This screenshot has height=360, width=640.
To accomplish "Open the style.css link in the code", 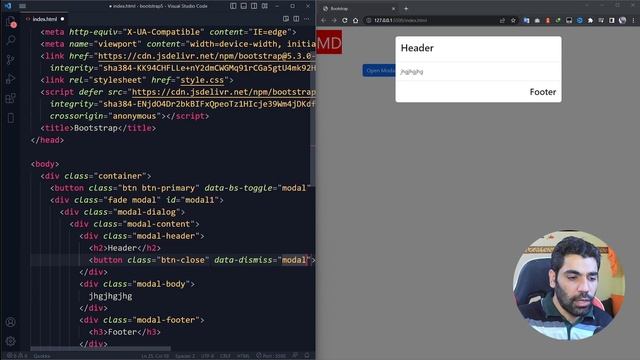I will click(x=202, y=80).
